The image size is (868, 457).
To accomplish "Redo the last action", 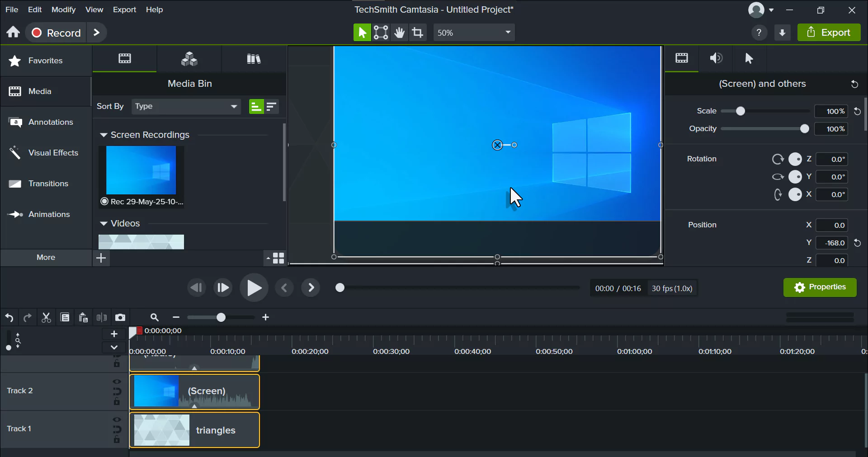I will point(28,318).
